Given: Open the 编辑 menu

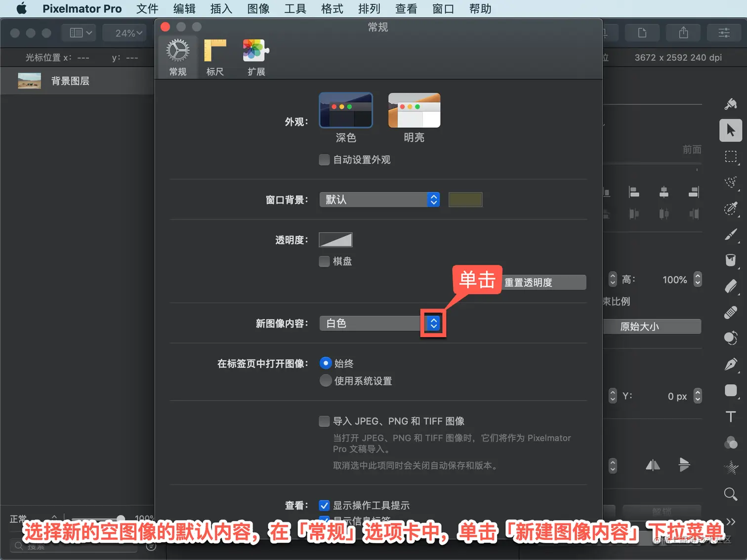Looking at the screenshot, I should (184, 8).
